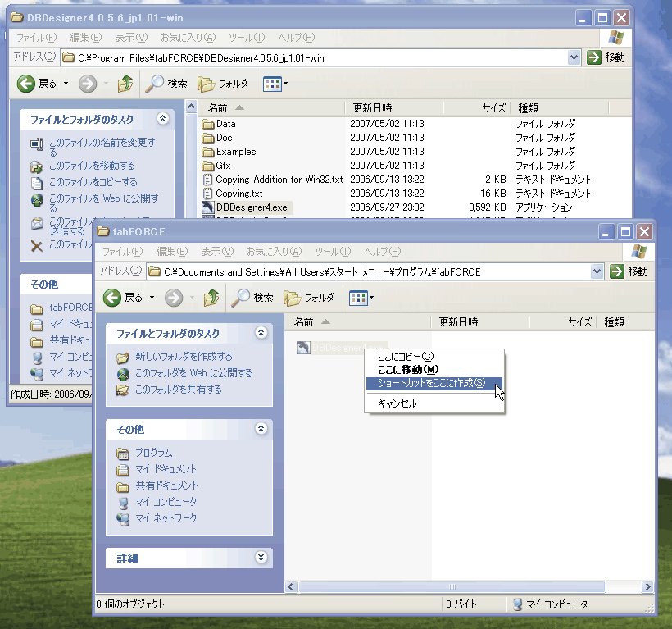Sort by サイズ column in DBDesigner window
The height and width of the screenshot is (629, 672).
point(477,108)
